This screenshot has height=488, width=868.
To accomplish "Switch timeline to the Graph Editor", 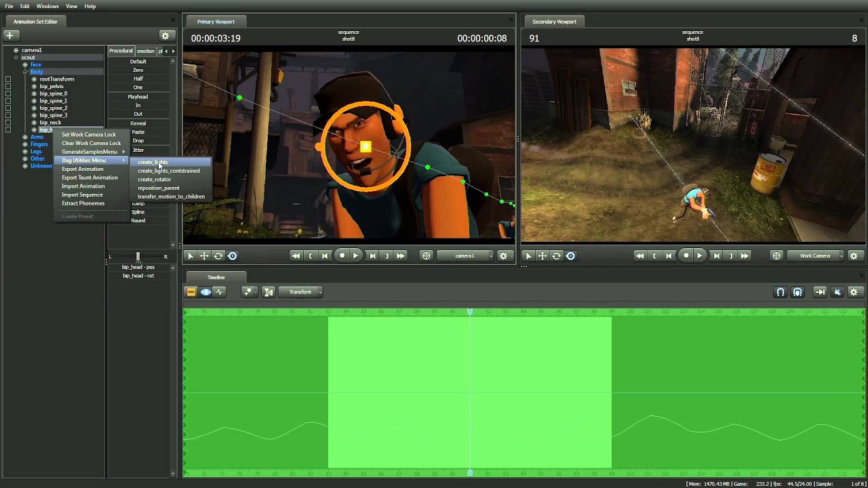I will 220,292.
